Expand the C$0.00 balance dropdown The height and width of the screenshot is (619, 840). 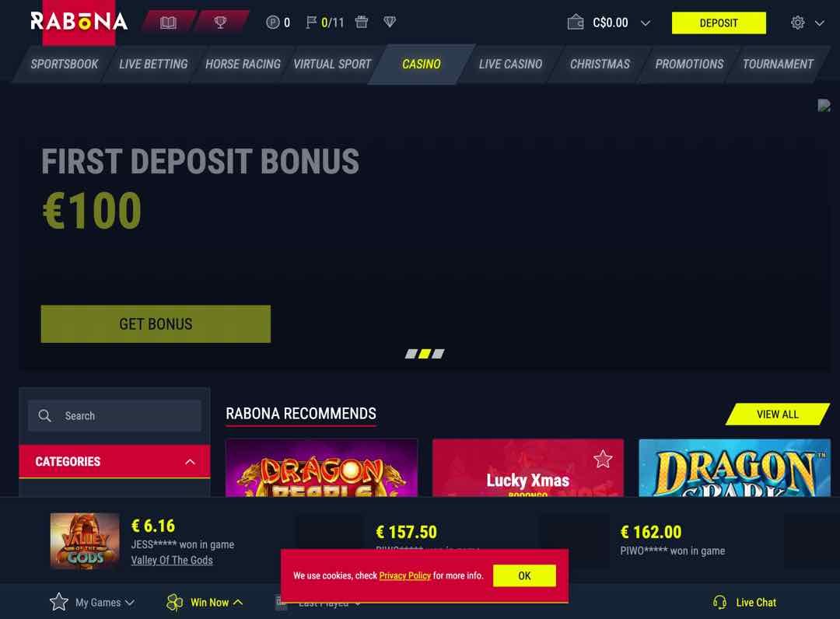click(x=646, y=23)
